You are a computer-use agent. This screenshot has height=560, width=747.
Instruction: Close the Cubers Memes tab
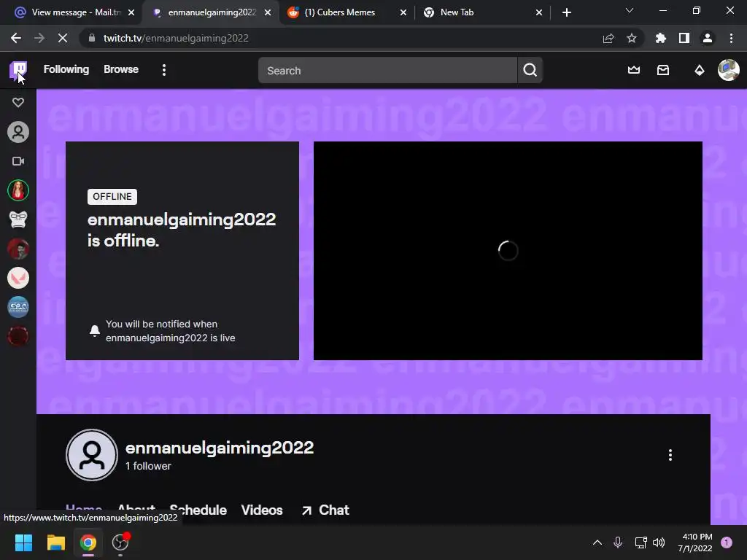point(403,12)
